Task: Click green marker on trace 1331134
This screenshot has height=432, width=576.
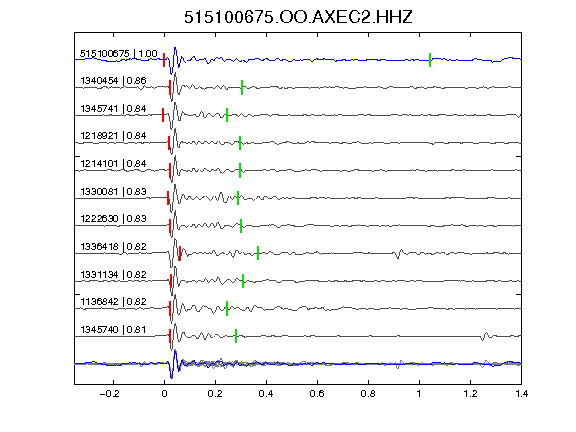Action: [243, 281]
